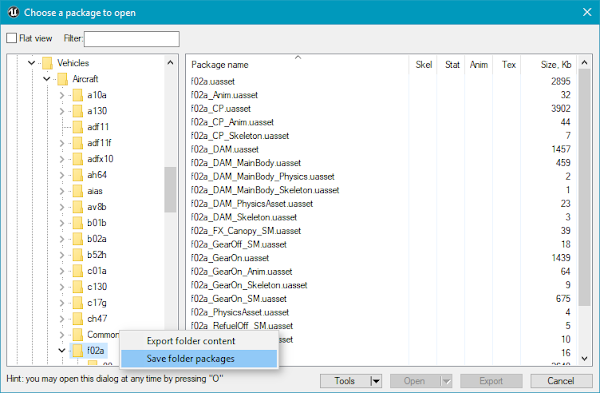Sort by Size, Kb column header
The height and width of the screenshot is (393, 600).
[x=549, y=65]
